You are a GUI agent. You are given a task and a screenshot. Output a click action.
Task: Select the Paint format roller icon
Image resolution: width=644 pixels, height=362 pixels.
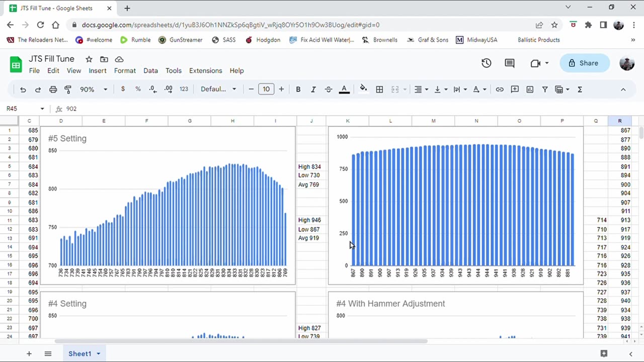[68, 89]
